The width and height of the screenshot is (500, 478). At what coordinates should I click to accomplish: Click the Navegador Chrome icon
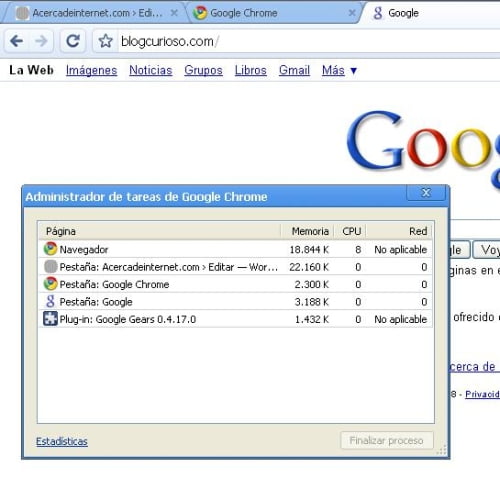pyautogui.click(x=50, y=249)
